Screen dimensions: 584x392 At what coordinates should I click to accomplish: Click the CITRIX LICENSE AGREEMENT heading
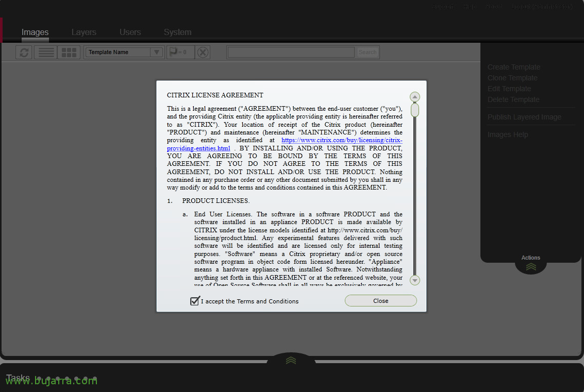[215, 95]
